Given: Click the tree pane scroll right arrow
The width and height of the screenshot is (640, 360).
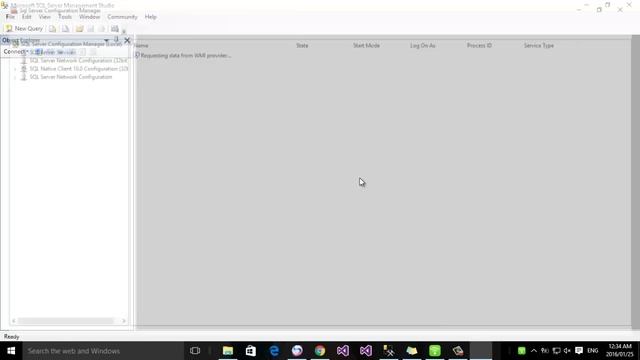Looking at the screenshot, I should tap(124, 321).
